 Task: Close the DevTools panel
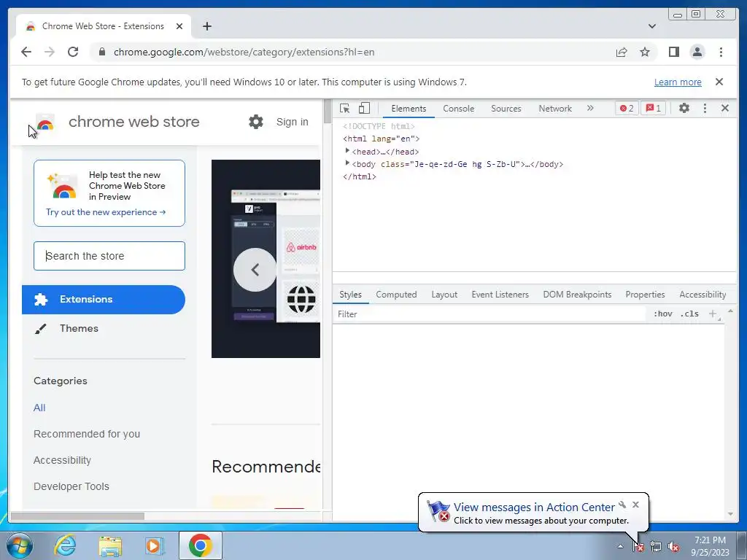(724, 108)
